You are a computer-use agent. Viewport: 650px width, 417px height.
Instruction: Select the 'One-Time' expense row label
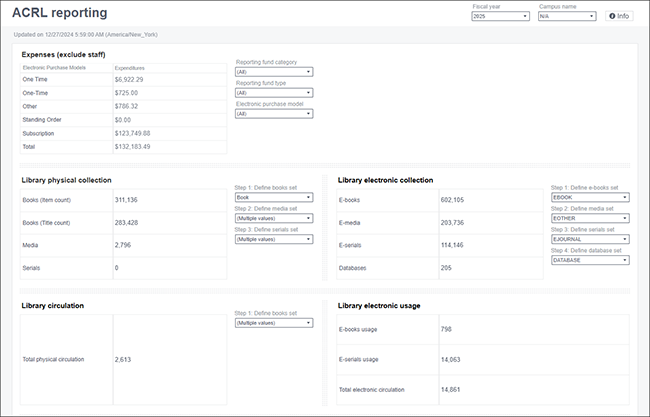35,93
